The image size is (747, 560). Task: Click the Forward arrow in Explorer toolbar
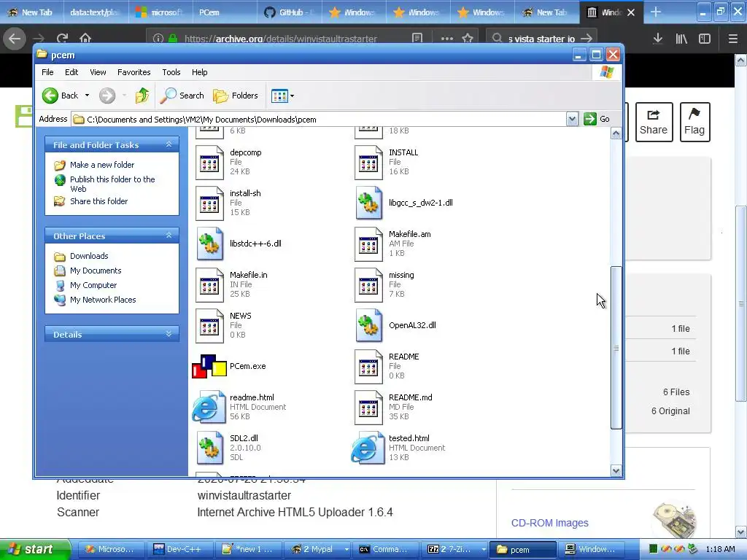coord(107,96)
